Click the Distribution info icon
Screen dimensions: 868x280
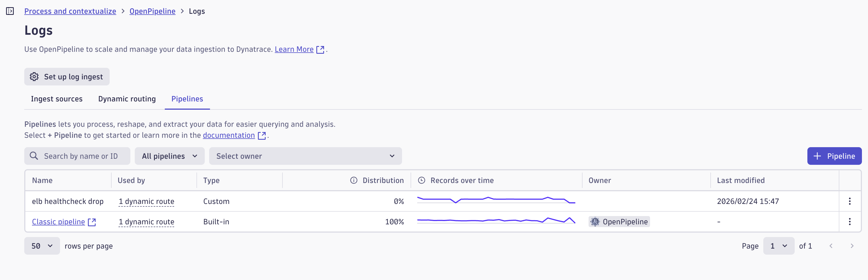coord(354,180)
